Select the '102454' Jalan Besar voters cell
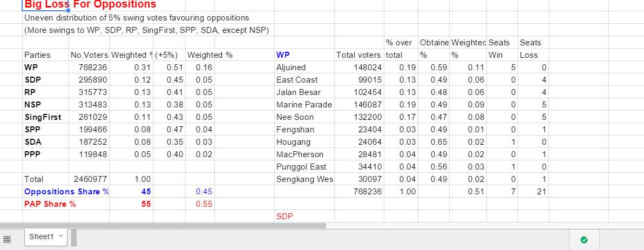This screenshot has width=644, height=250. pos(360,92)
